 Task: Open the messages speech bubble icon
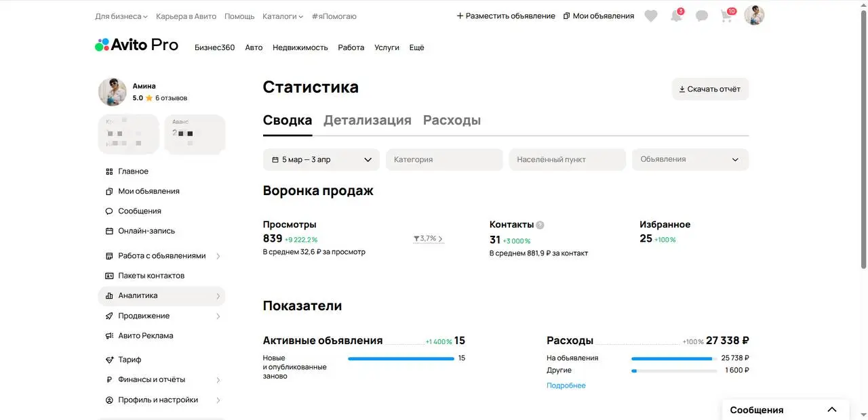[702, 16]
